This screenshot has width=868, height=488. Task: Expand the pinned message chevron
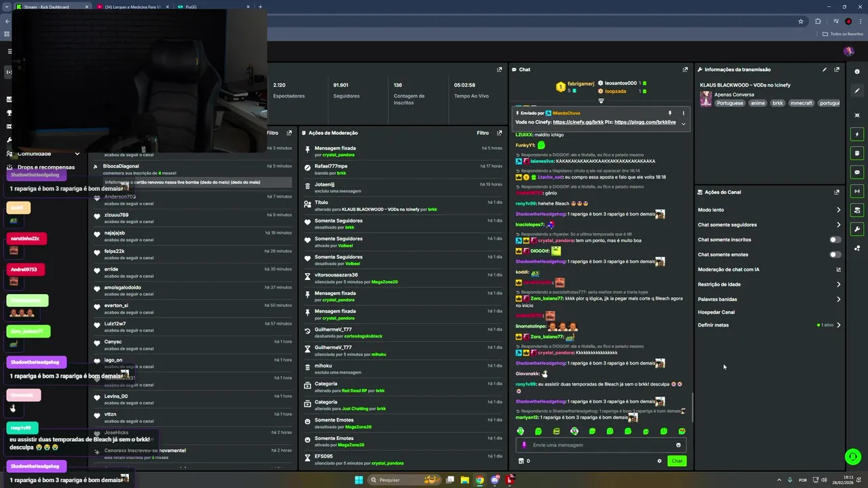click(x=683, y=123)
